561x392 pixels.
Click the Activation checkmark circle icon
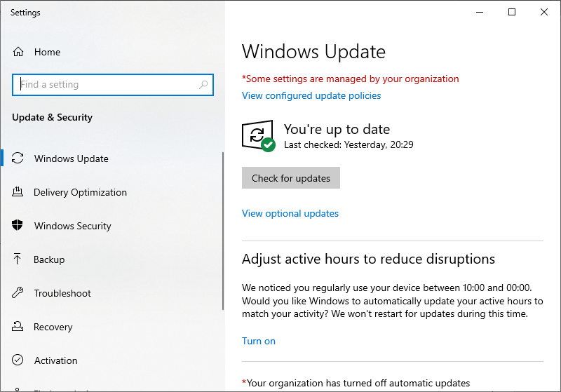(18, 360)
